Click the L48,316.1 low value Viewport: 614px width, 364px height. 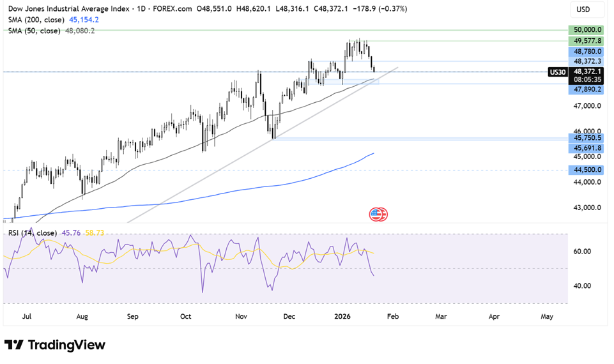(292, 8)
